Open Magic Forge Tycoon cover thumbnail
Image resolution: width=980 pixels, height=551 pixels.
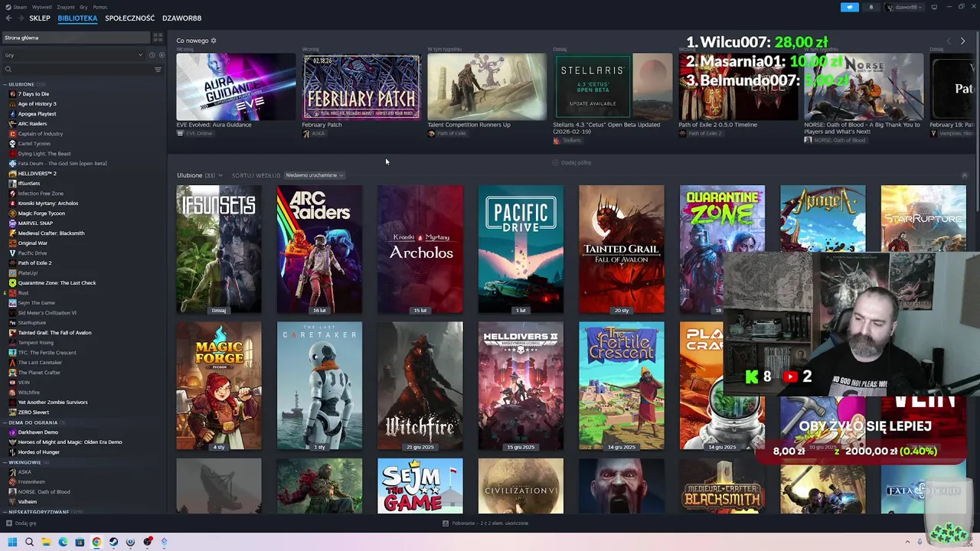219,386
